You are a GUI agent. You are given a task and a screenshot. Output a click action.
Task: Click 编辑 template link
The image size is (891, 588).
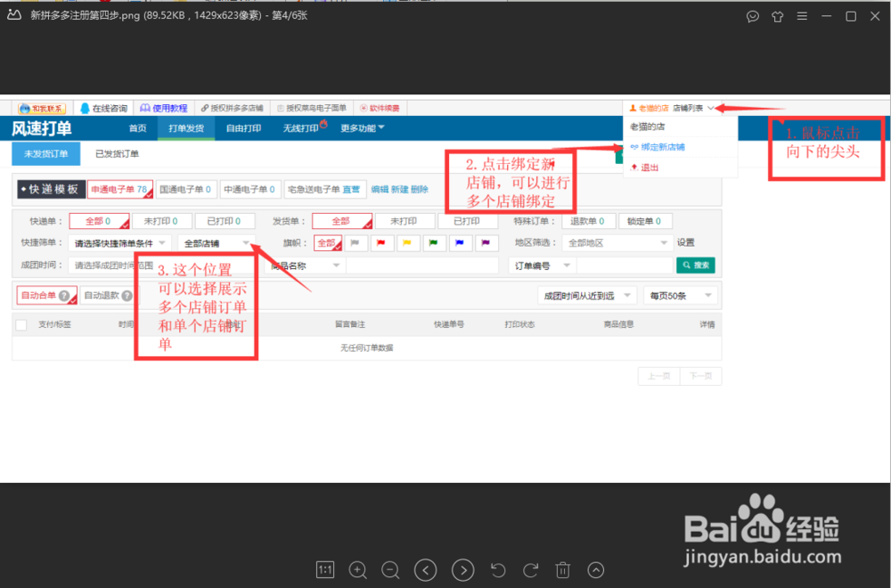coord(380,189)
